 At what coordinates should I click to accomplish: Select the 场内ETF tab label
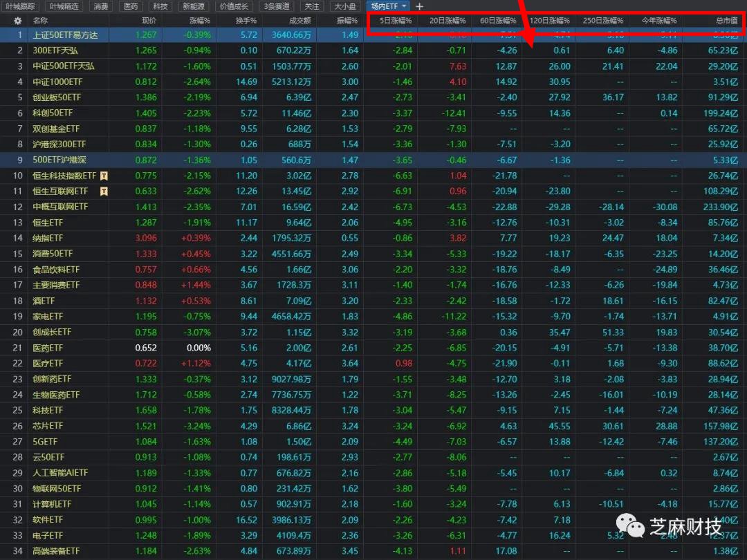tap(384, 6)
